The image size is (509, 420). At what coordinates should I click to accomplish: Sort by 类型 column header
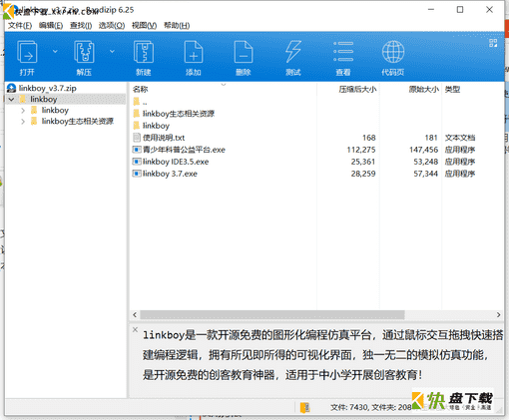click(452, 89)
